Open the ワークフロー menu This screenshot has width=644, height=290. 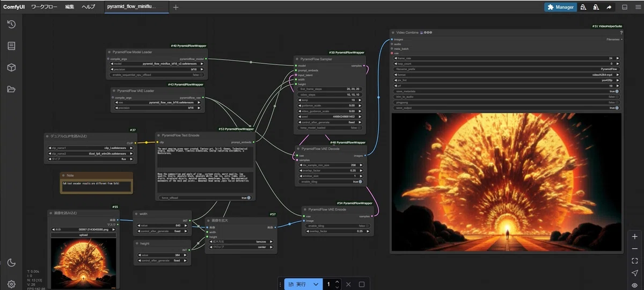[43, 7]
